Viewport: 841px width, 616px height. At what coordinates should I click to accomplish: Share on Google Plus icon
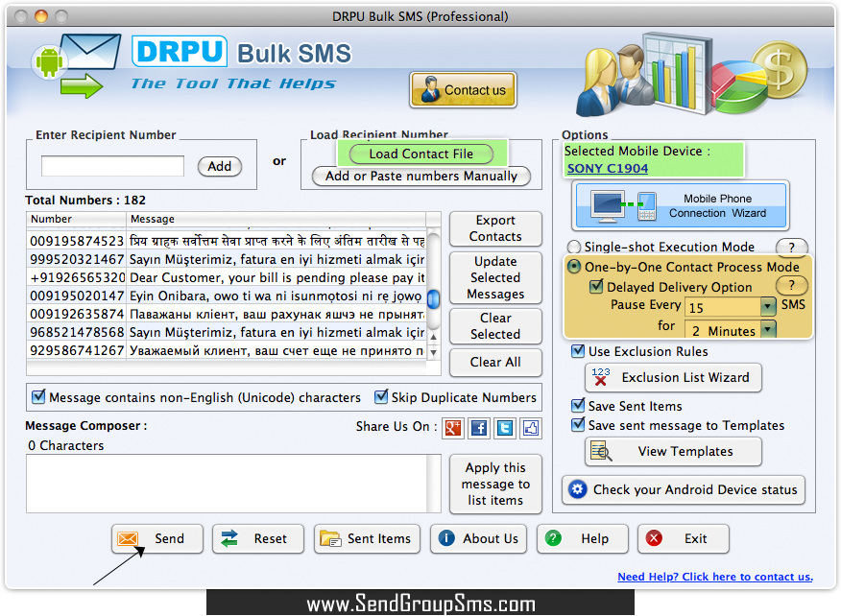point(453,427)
